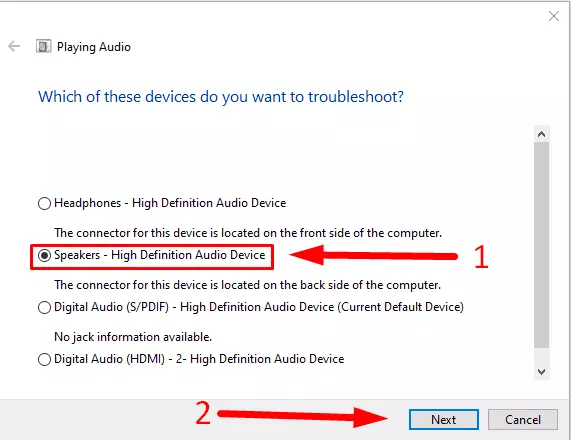Click the 'front side of the computer' description
The height and width of the screenshot is (440, 571).
pos(248,233)
